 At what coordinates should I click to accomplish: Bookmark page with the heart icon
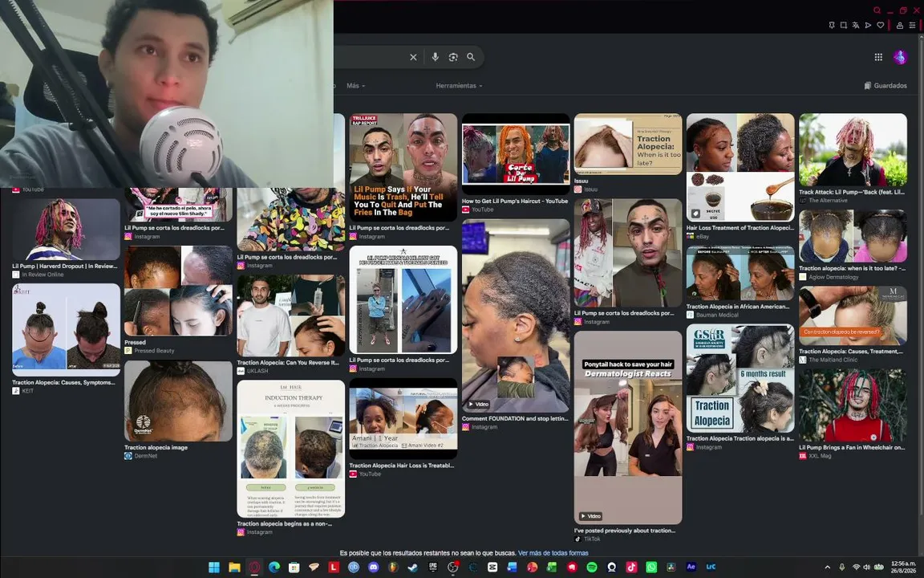point(881,26)
